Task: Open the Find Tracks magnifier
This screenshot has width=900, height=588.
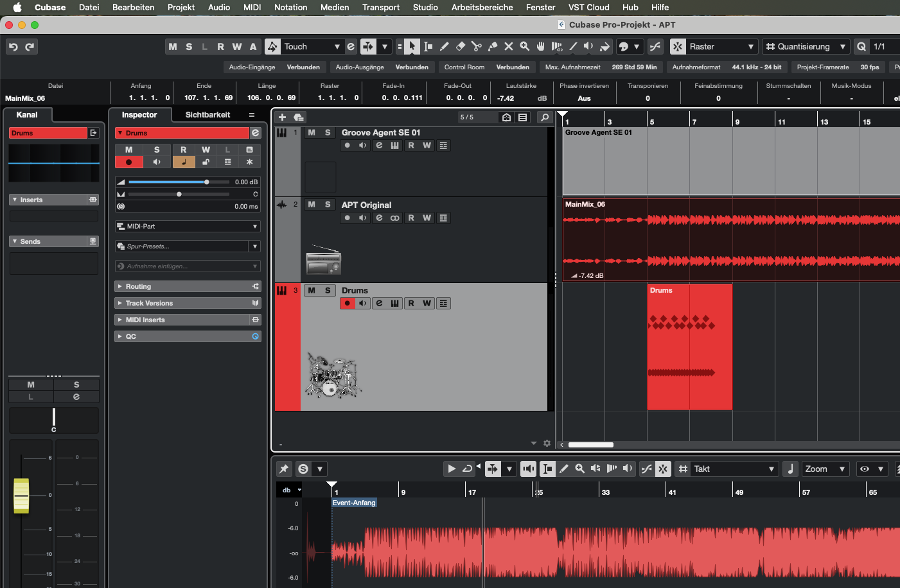Action: (x=544, y=117)
